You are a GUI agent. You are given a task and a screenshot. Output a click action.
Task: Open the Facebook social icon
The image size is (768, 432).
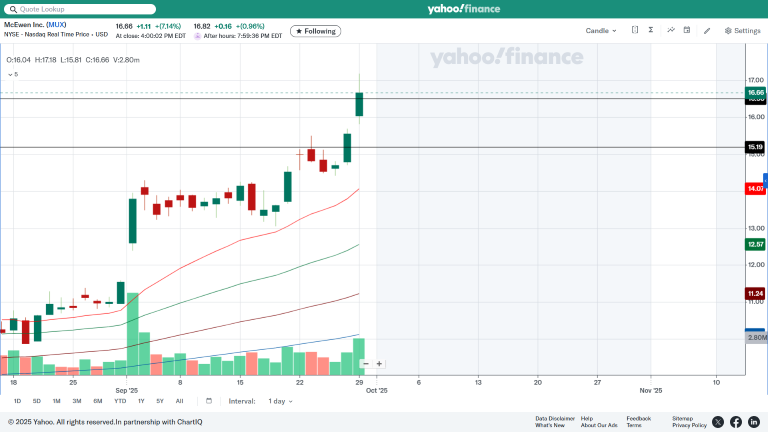point(736,422)
